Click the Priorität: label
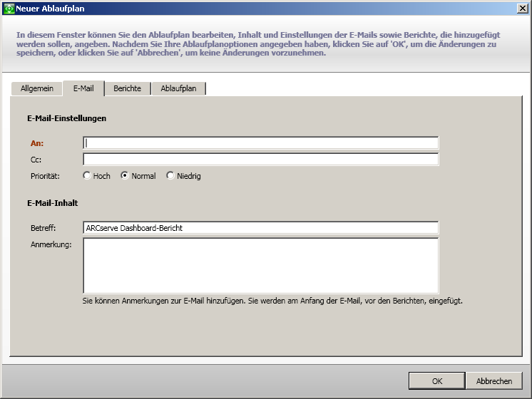532x399 pixels. tap(45, 176)
